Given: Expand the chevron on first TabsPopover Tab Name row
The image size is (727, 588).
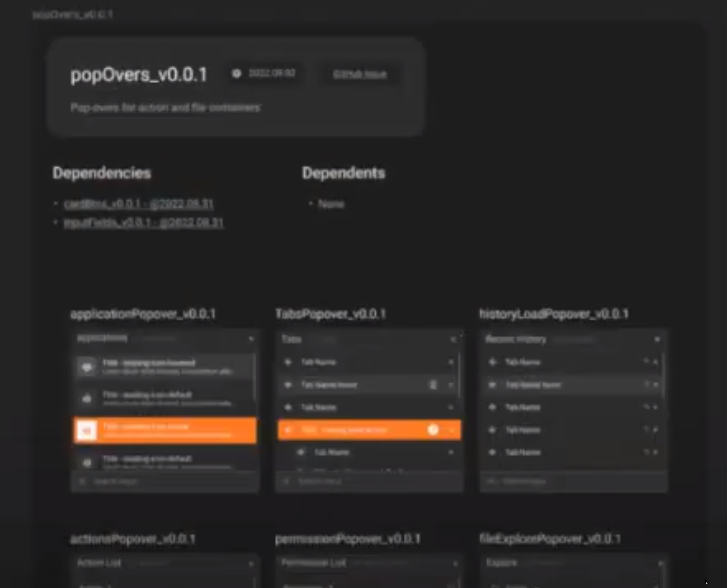Looking at the screenshot, I should 451,362.
